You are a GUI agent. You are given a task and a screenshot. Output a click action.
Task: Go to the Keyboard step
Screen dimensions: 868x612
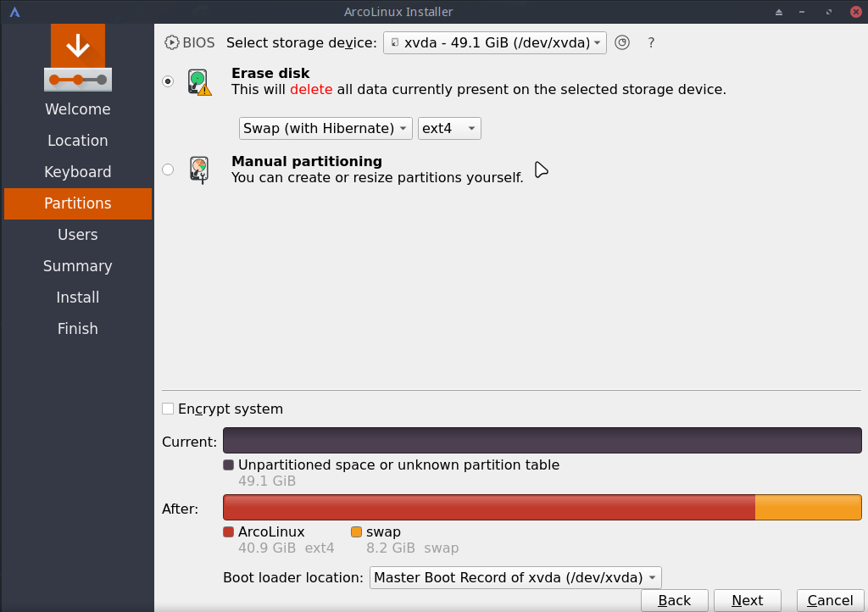coord(78,172)
